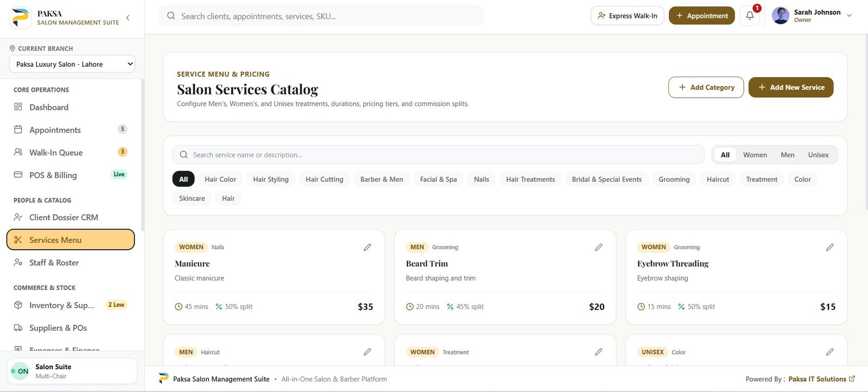Click the Client Dossier CRM person icon
The height and width of the screenshot is (392, 868).
tap(18, 217)
